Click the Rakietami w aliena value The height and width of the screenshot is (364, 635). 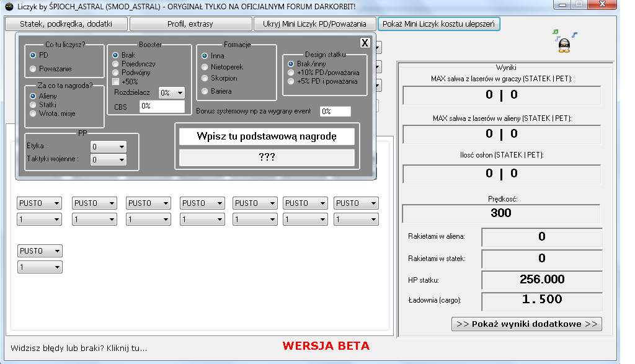click(x=542, y=237)
